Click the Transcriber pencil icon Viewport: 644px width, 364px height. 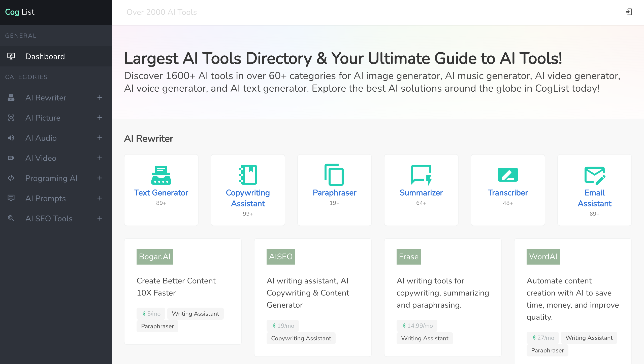coord(508,174)
